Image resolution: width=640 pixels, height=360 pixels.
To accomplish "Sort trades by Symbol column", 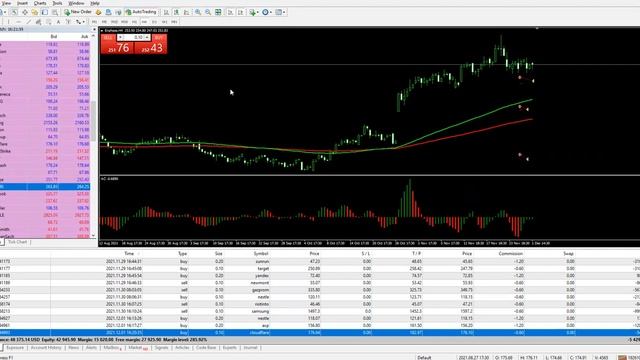I will click(260, 253).
